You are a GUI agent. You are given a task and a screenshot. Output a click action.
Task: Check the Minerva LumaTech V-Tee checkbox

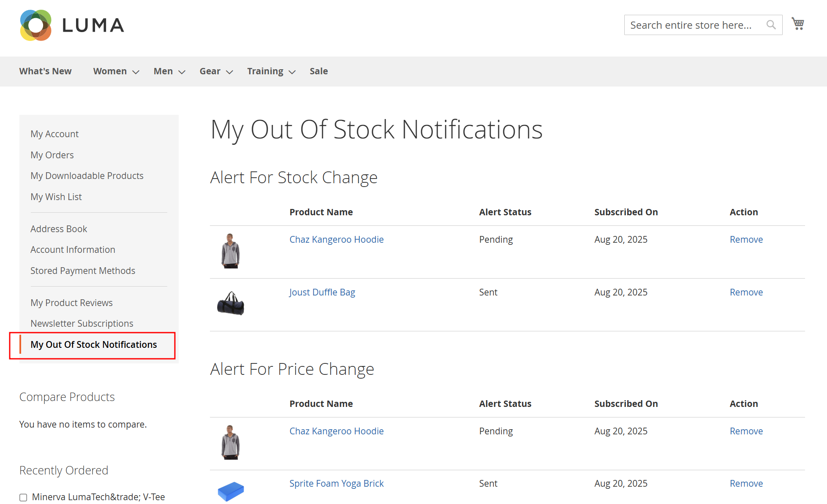click(x=24, y=497)
